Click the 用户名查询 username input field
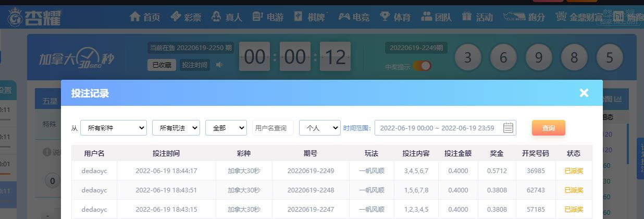Screen dimensions: 644x219 (273, 128)
